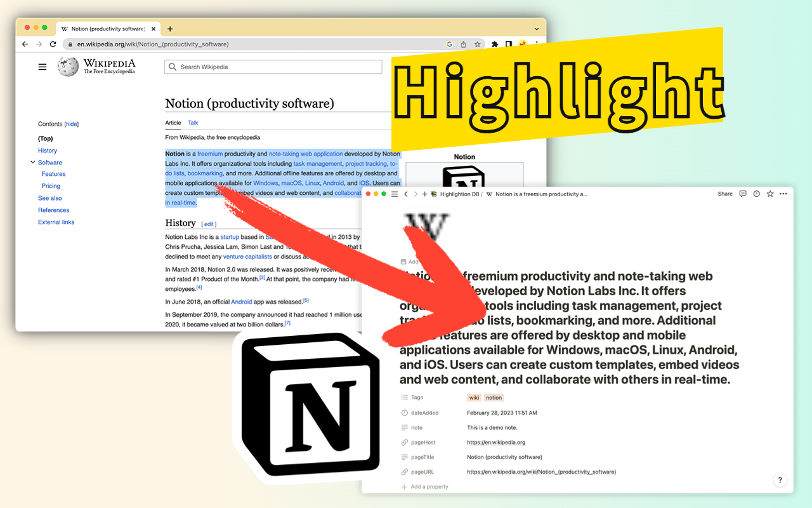Click the pageTitle property value
The height and width of the screenshot is (508, 812).
(504, 457)
